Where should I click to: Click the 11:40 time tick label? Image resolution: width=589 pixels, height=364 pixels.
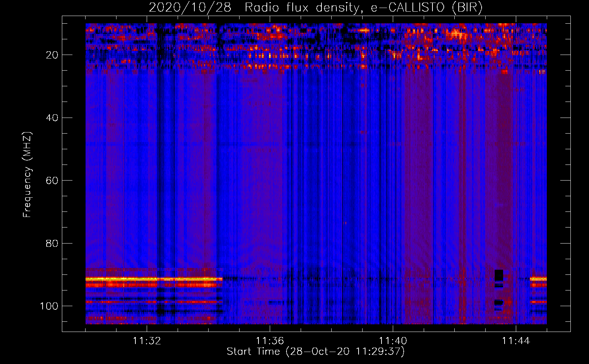(393, 341)
